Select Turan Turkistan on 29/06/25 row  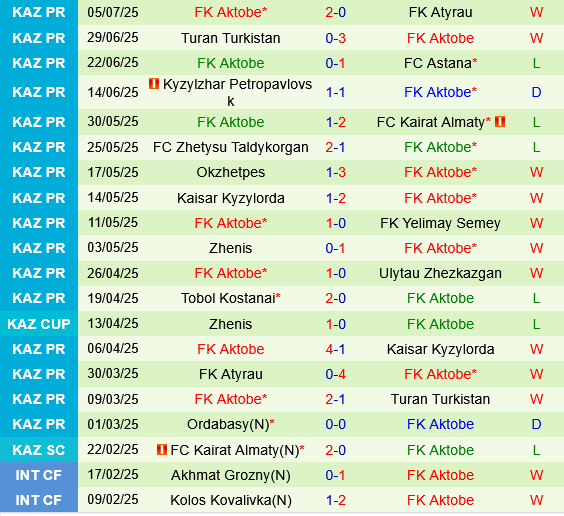tap(231, 38)
